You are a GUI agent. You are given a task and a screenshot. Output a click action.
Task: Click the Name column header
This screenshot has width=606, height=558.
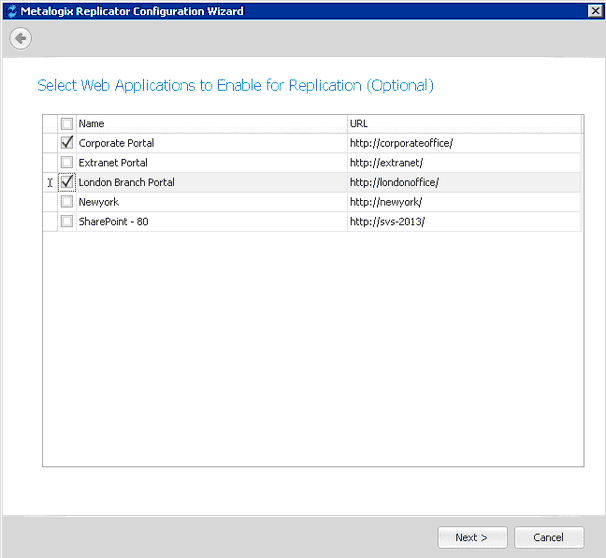click(211, 124)
